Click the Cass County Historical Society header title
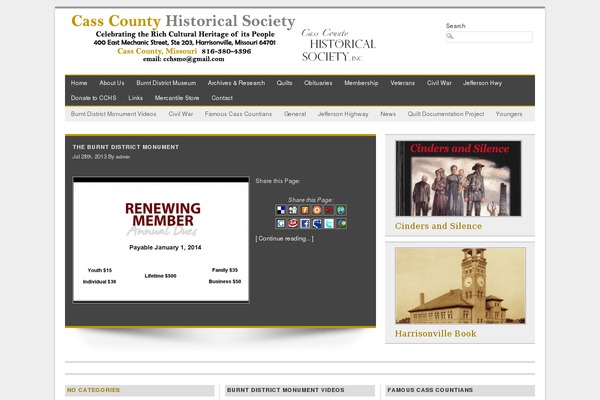The width and height of the screenshot is (600, 400). 183,21
